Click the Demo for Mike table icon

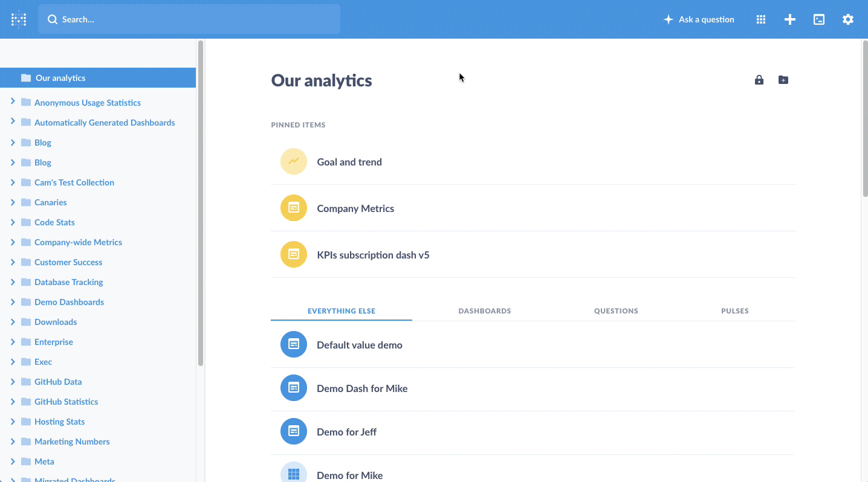293,473
